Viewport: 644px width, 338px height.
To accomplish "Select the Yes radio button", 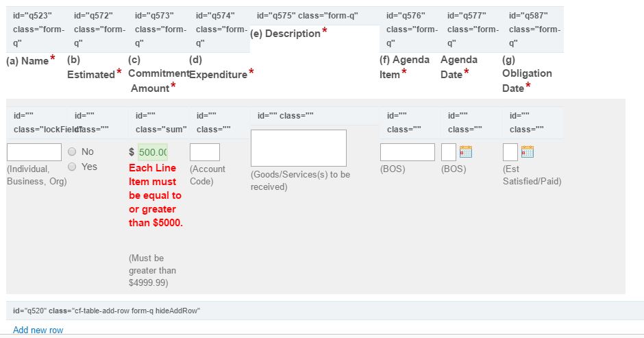I will [72, 167].
